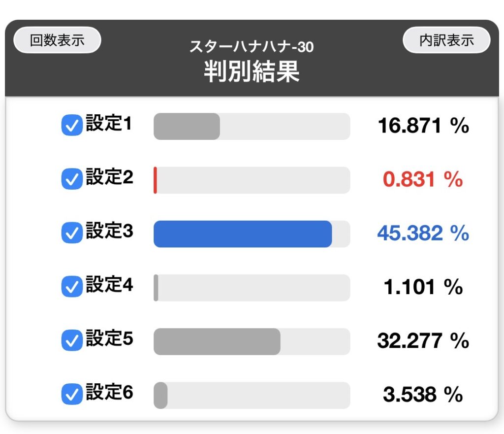Click the 設定6 probability bar

[161, 395]
